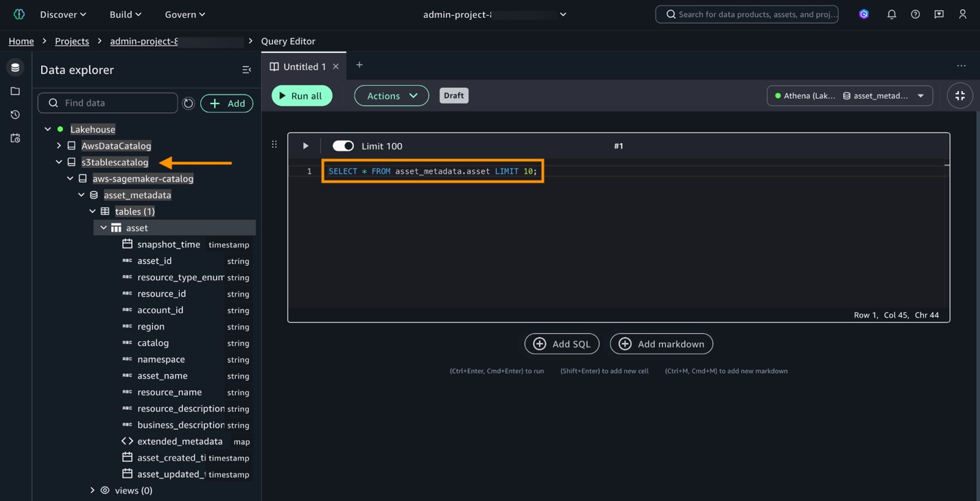The image size is (980, 501).
Task: Open the Amazon Q assistant icon
Action: pos(863,14)
